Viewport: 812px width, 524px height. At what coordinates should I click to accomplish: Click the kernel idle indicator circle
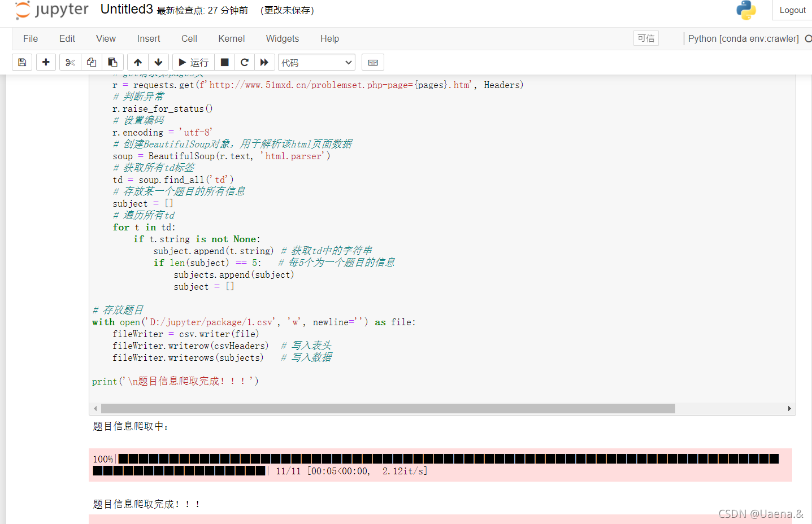(809, 38)
